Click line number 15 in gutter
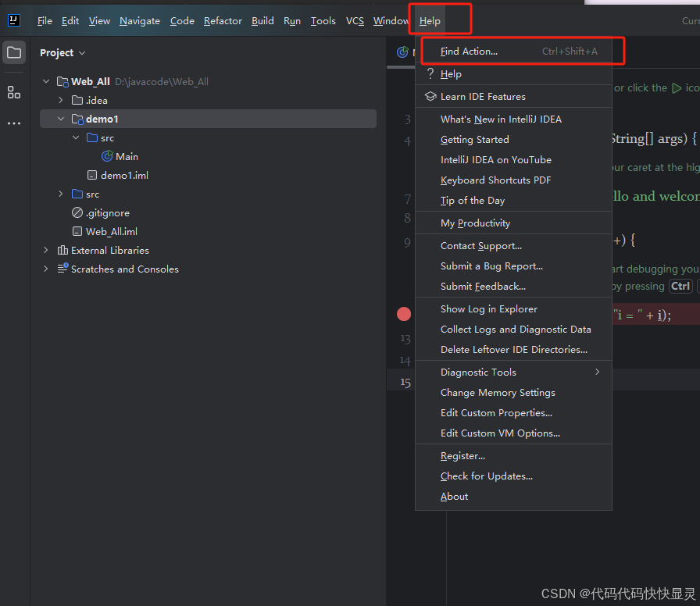 pyautogui.click(x=405, y=383)
